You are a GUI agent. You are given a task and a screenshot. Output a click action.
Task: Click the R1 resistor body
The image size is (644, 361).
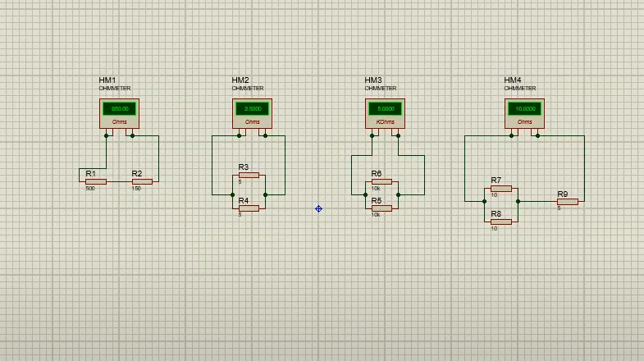click(x=96, y=181)
